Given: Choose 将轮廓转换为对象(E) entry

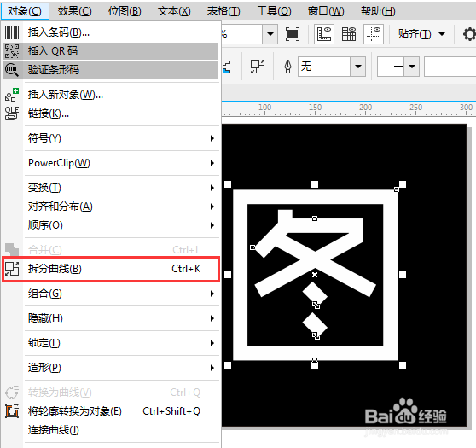Looking at the screenshot, I should point(111,411).
